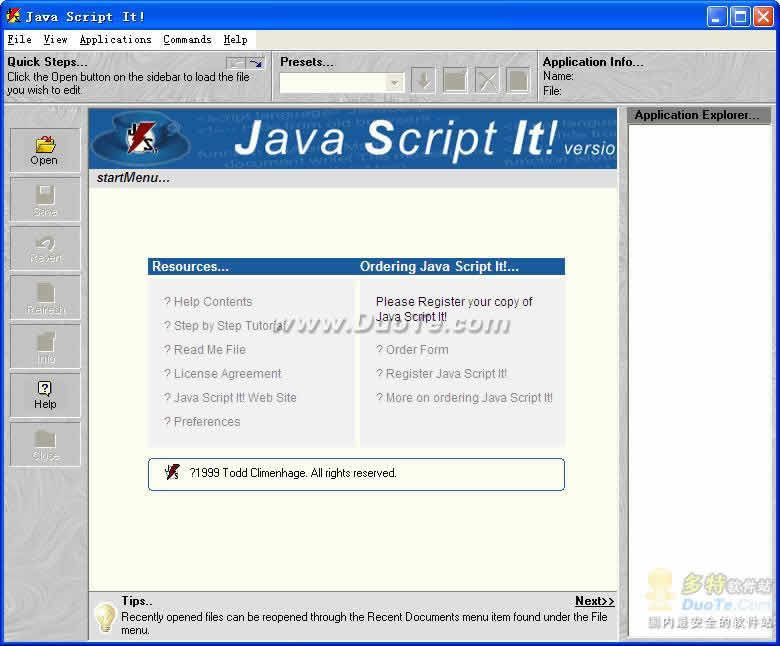
Task: Click the X delete preset button
Action: click(487, 81)
